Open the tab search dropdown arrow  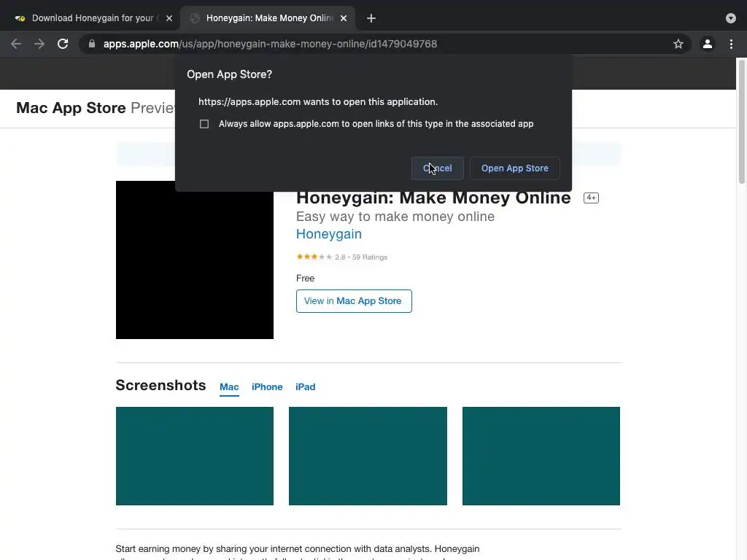731,18
